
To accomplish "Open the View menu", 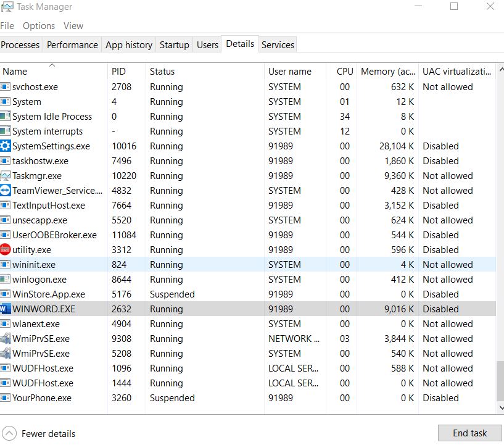I will click(73, 26).
